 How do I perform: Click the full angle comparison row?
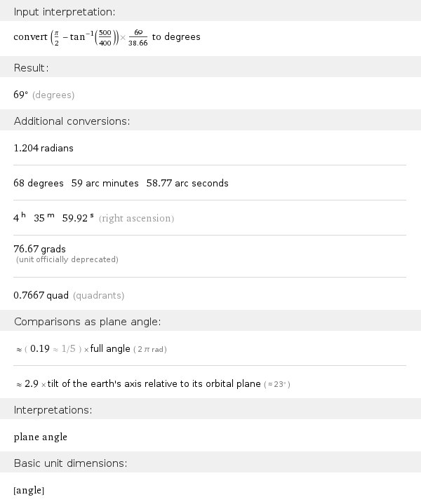pos(91,348)
